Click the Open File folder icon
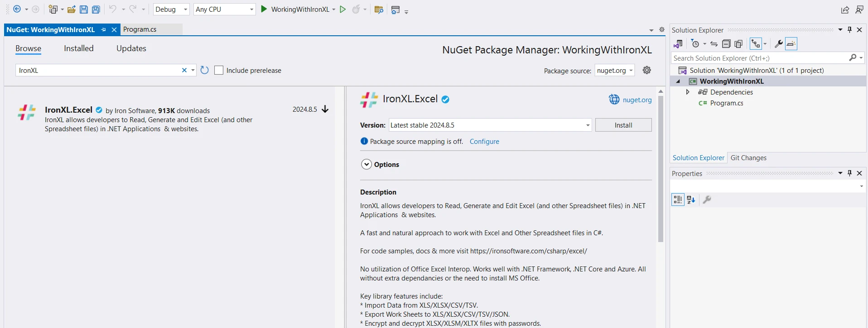Viewport: 868px width, 328px height. coord(71,10)
